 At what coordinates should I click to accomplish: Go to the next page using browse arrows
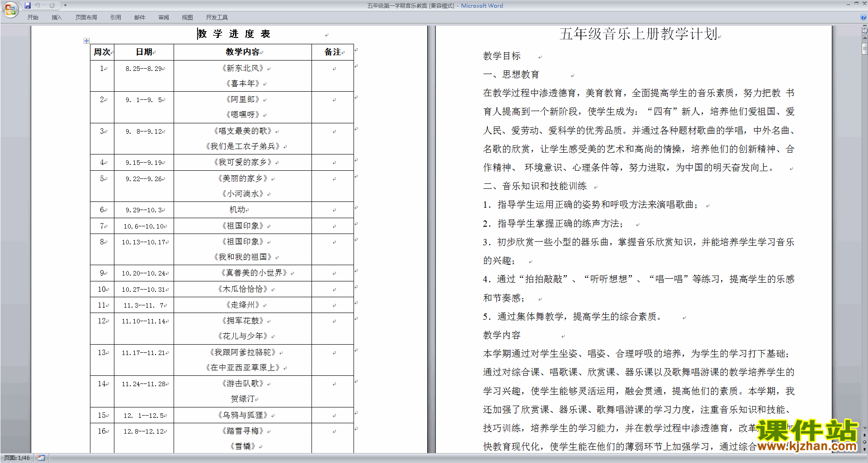(865, 449)
